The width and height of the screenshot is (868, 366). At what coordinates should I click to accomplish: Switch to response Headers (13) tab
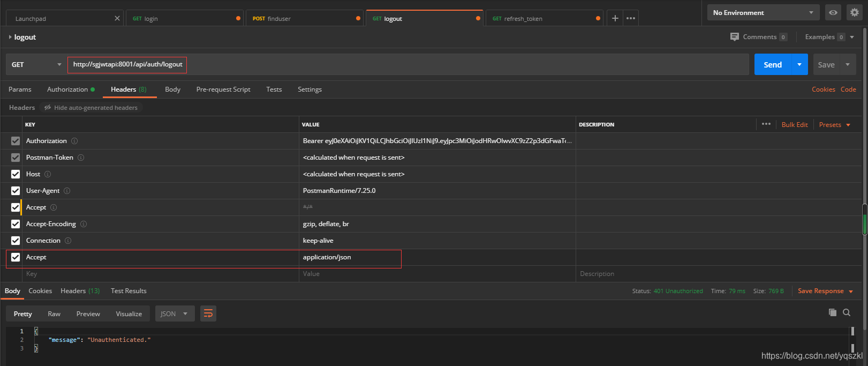point(80,291)
